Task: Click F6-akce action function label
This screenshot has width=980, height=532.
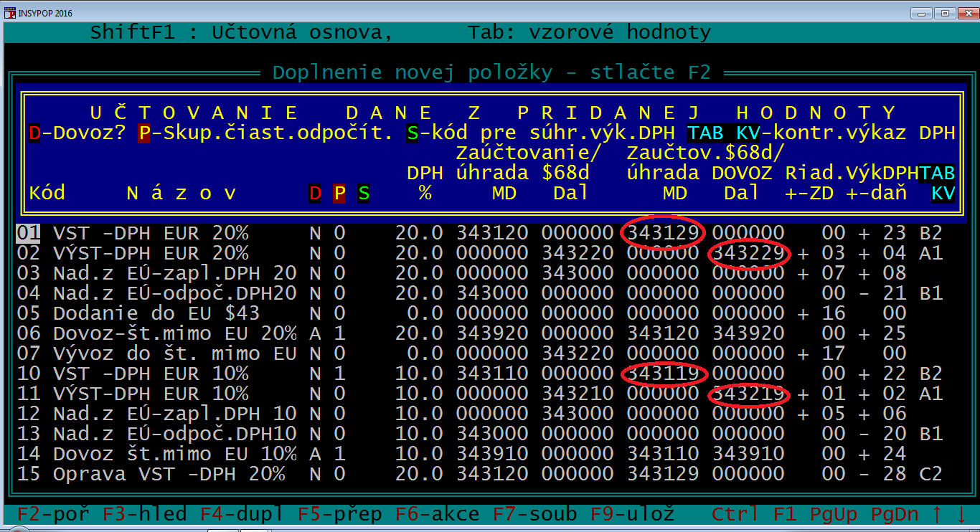Action: 437,514
